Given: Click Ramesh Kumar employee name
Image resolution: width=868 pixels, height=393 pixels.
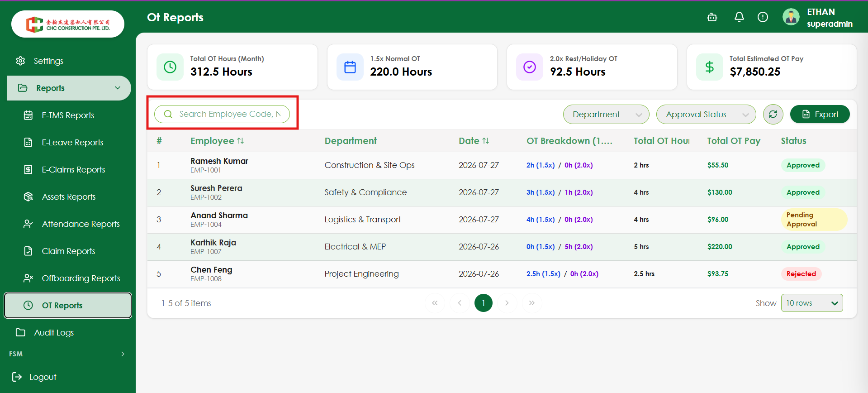Looking at the screenshot, I should click(219, 161).
